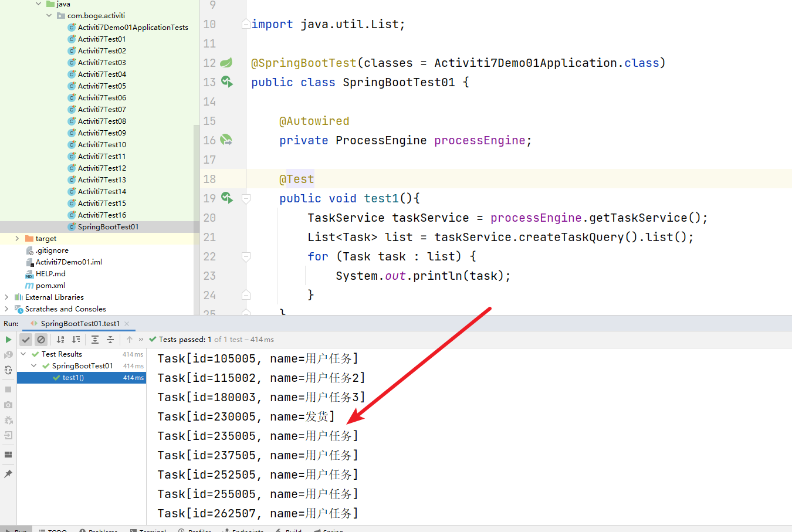Go to previous failed test arrow
This screenshot has height=532, width=792.
tap(130, 340)
